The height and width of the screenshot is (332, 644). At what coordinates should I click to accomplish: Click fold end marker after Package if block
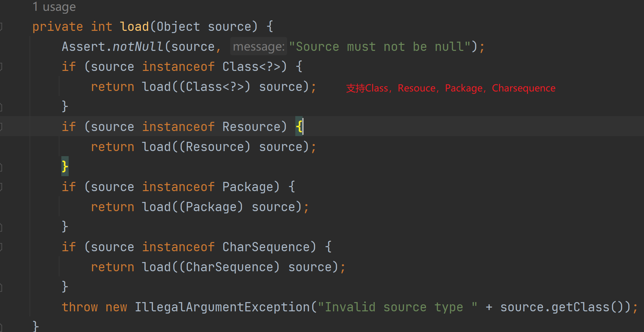[x=1, y=227]
